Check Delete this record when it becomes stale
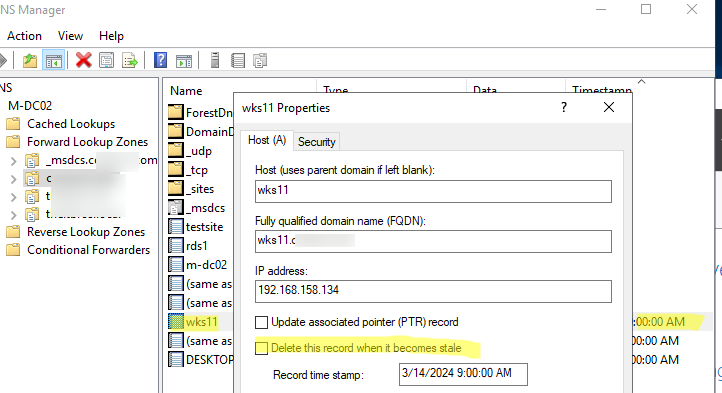Screen dimensions: 722x393 [262, 348]
